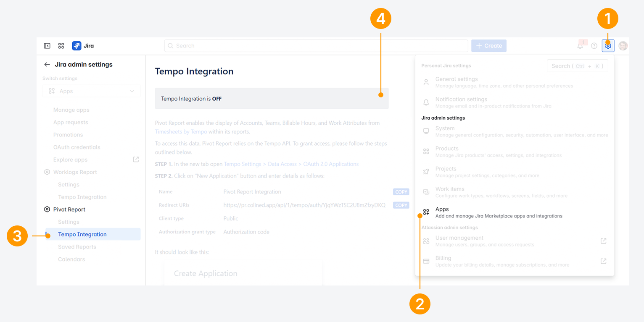This screenshot has height=322, width=644.
Task: Select Work items in the settings menu
Action: click(515, 192)
